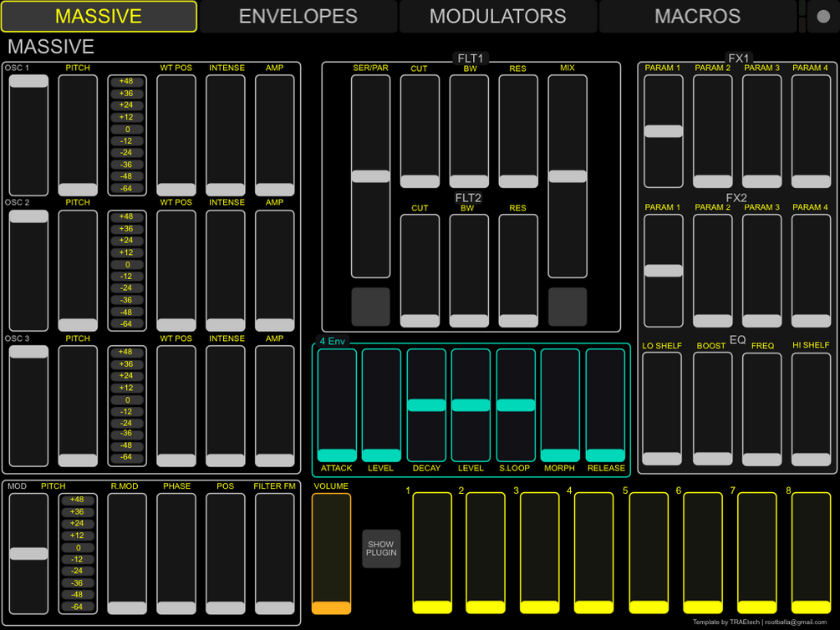Adjust the MOD FILTER FM fader
The width and height of the screenshot is (840, 630).
click(x=275, y=553)
